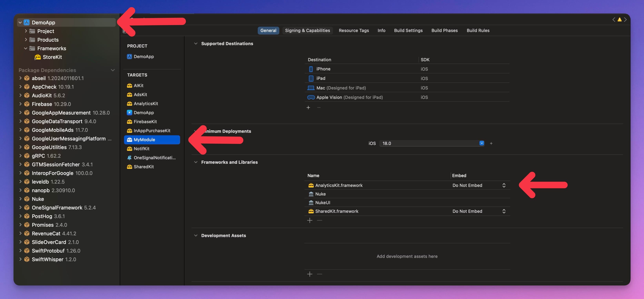Select the GoogleMobileAds package row
Screen dimensions: 644x299
click(66, 130)
